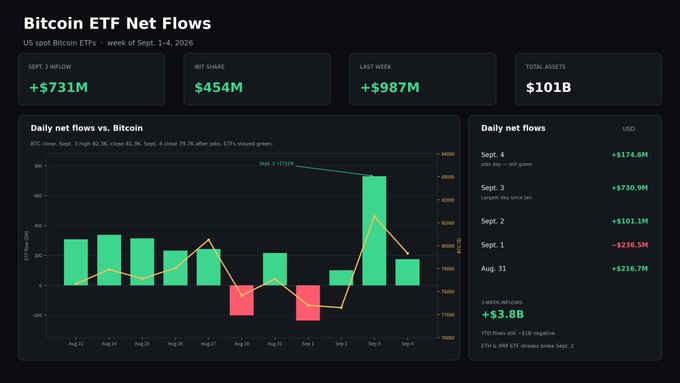Viewport: 680px width, 383px height.
Task: Click the BTC price line point at Sep 2
Action: click(x=341, y=308)
